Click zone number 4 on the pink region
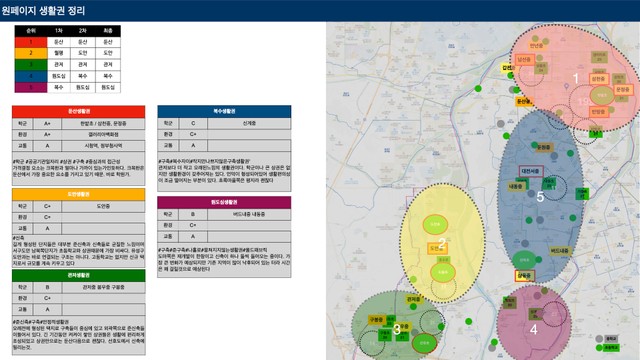The image size is (640, 360). pyautogui.click(x=534, y=329)
